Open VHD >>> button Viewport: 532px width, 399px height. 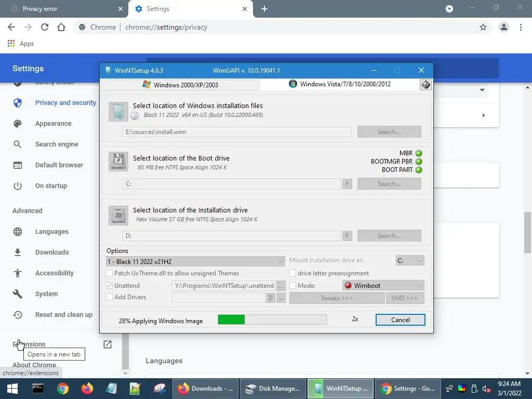(x=405, y=298)
